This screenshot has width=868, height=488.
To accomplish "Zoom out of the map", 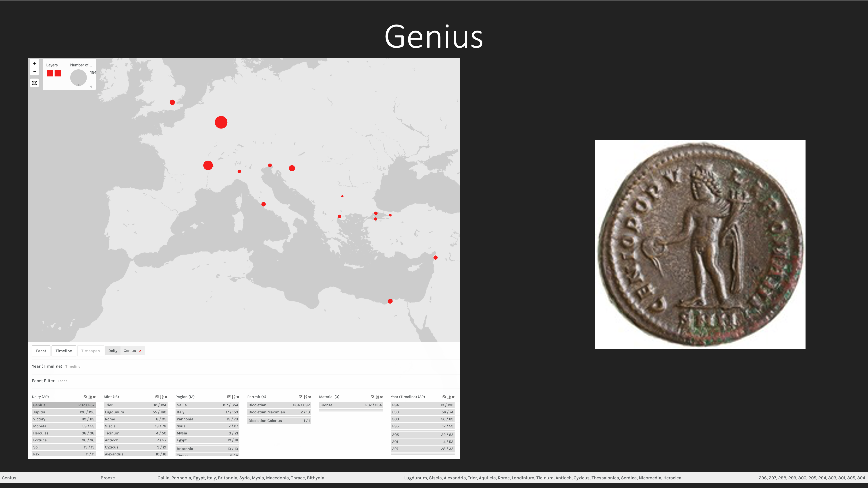I will [x=34, y=72].
